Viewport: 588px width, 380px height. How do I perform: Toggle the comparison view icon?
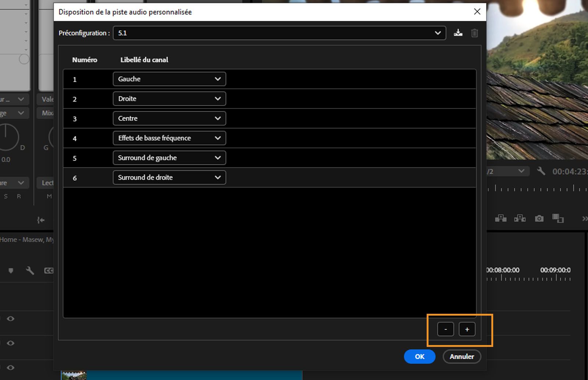[x=558, y=219]
